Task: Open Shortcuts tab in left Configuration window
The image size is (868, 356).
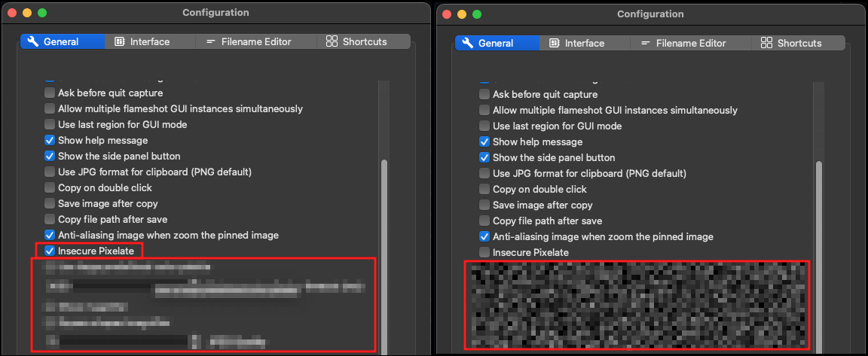Action: (363, 41)
